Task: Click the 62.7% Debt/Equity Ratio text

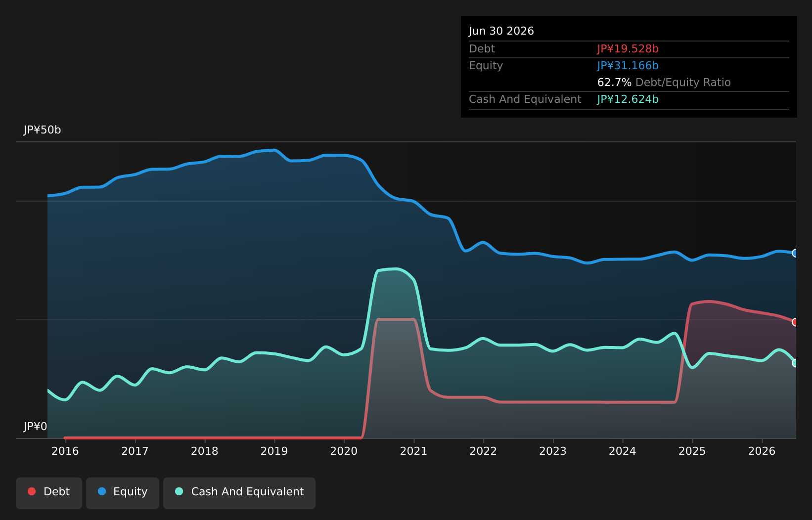Action: tap(664, 83)
